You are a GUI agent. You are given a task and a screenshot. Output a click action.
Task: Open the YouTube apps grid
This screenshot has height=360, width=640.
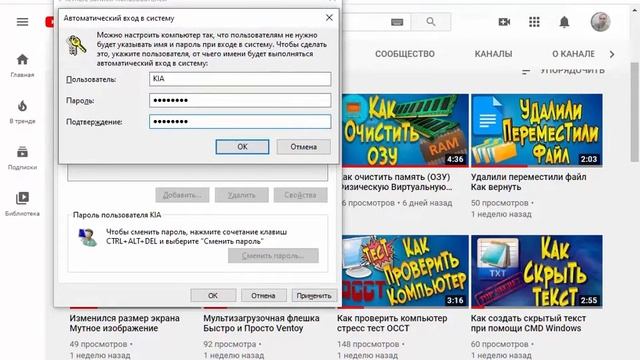534,22
